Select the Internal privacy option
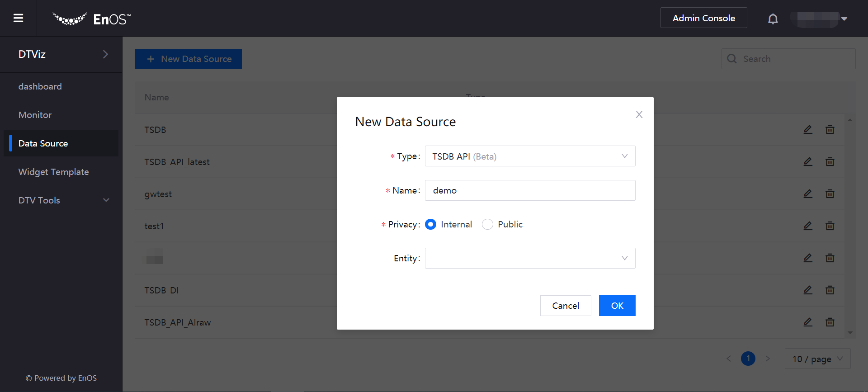This screenshot has height=392, width=868. [x=431, y=224]
